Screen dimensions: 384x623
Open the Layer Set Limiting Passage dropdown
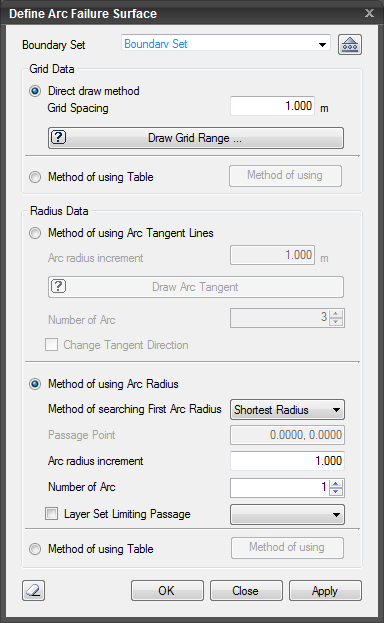(287, 515)
